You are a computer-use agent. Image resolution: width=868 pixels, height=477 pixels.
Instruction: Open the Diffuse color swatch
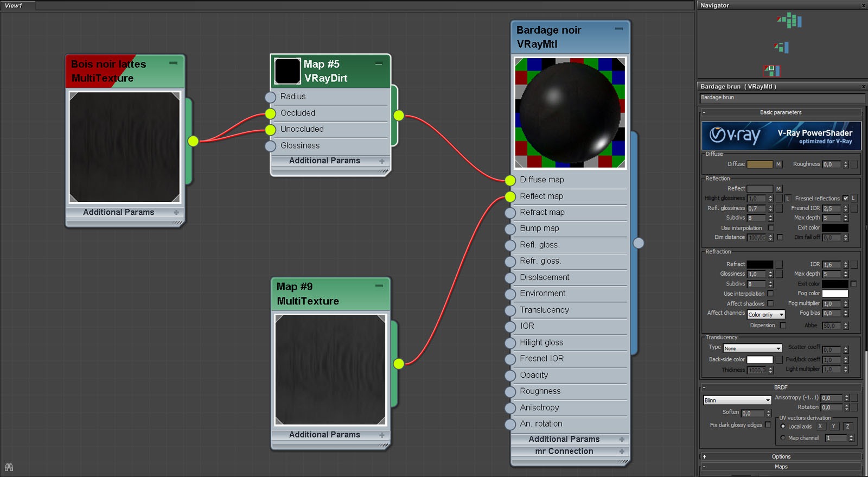(759, 164)
